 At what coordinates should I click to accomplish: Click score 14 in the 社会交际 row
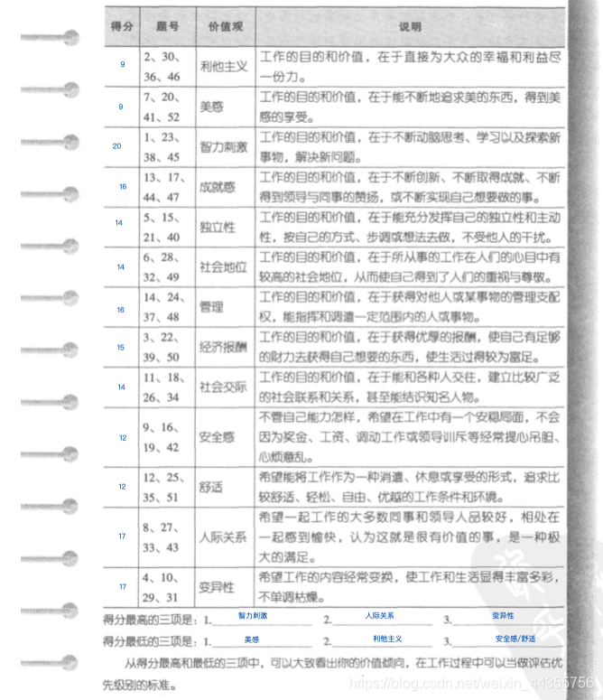(121, 387)
